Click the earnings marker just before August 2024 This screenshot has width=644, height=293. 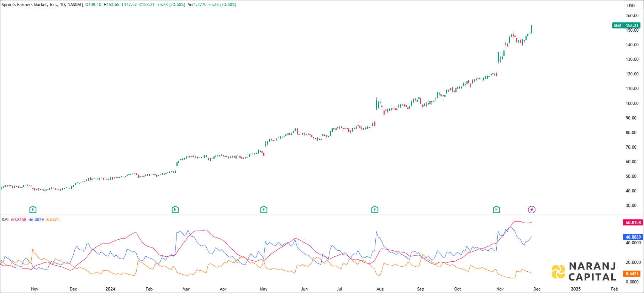(375, 209)
